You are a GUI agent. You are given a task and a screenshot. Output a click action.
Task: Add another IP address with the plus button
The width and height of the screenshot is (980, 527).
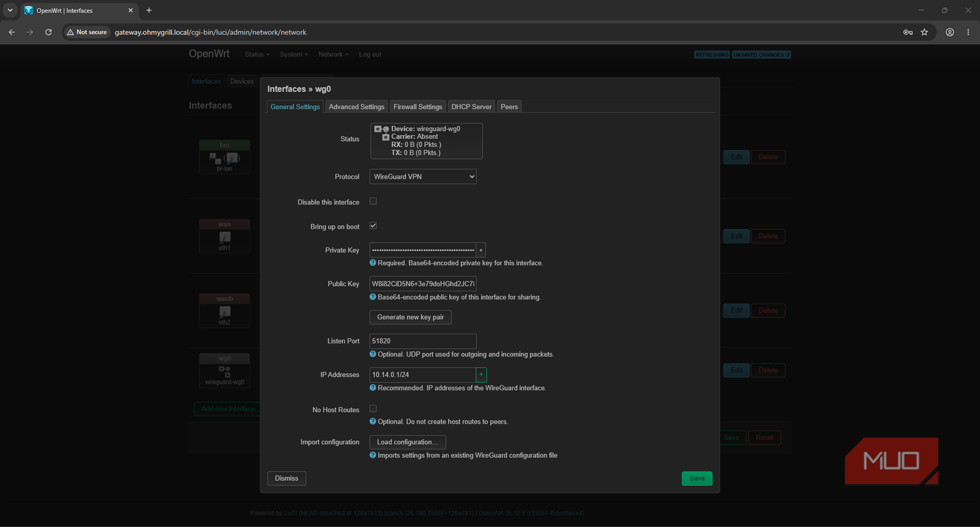pos(482,375)
